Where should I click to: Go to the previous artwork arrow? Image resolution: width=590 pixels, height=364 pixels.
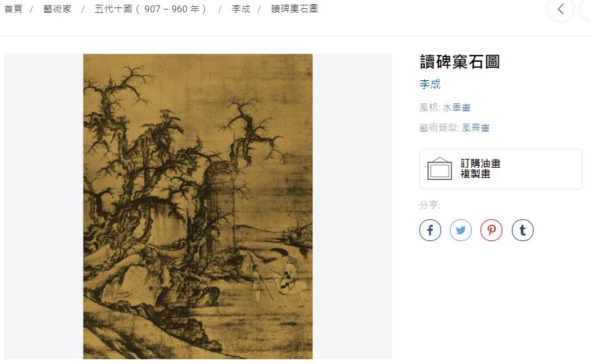[561, 9]
